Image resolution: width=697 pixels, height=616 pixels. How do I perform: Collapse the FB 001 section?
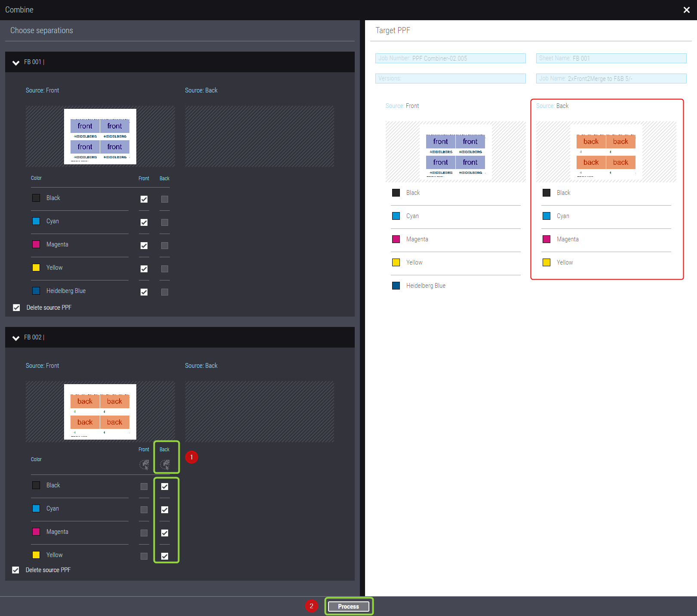coord(16,62)
